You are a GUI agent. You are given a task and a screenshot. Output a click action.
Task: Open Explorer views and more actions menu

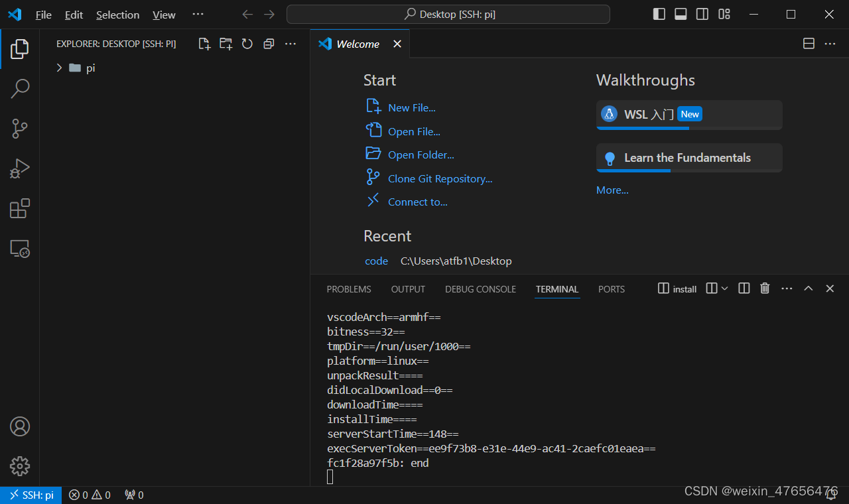tap(290, 44)
